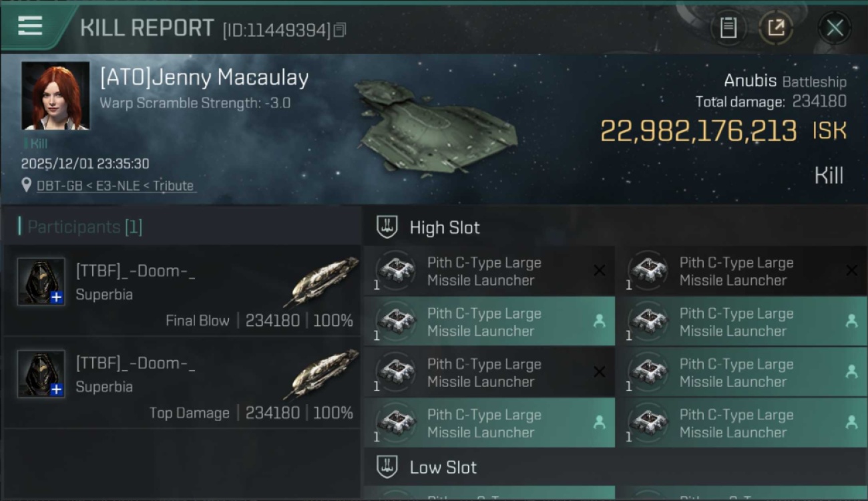Click dropped-item person icon on bottom-right launcher

[x=851, y=422]
